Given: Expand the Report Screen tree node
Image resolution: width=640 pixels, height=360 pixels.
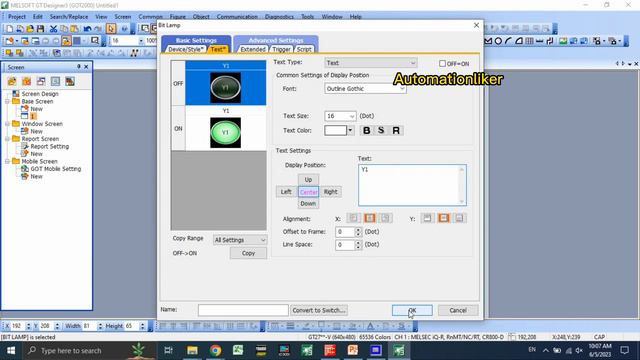Looking at the screenshot, I should click(x=7, y=139).
